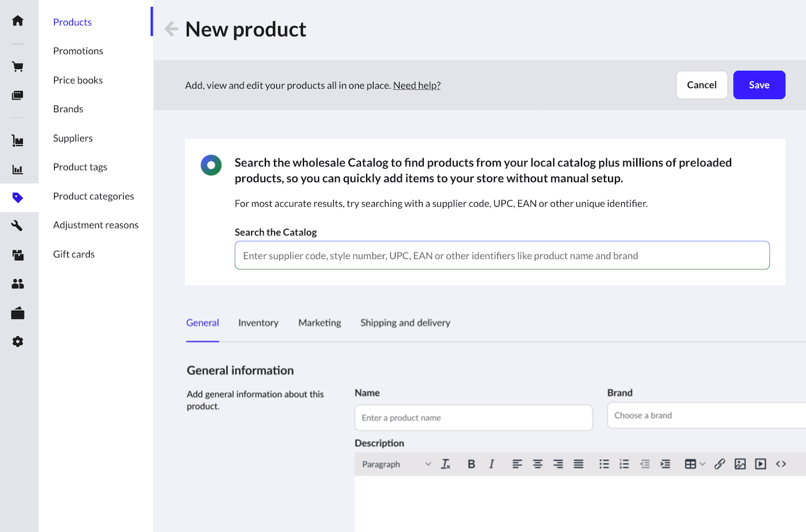Open Products in the side menu

pos(73,22)
